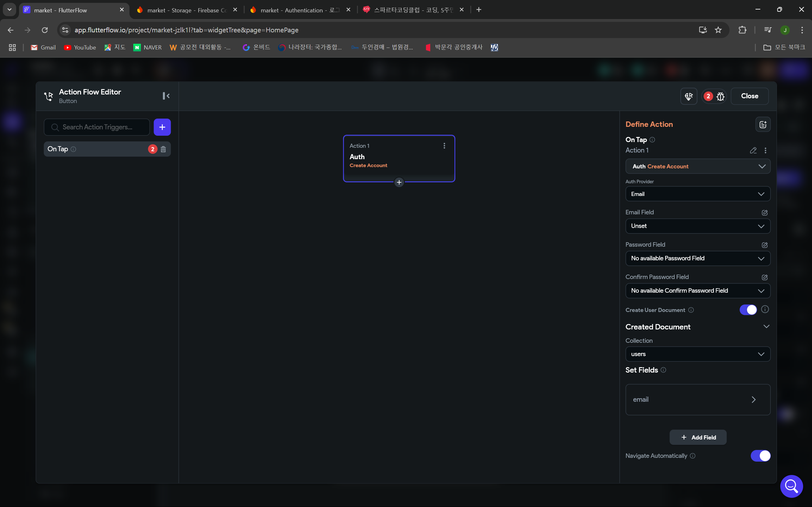Open the tab search dropdown arrow
812x507 pixels.
click(10, 10)
